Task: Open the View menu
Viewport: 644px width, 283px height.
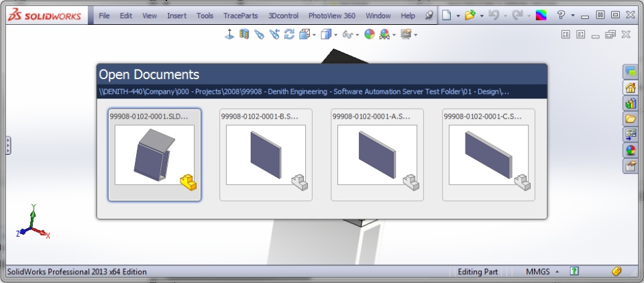Action: pyautogui.click(x=150, y=15)
